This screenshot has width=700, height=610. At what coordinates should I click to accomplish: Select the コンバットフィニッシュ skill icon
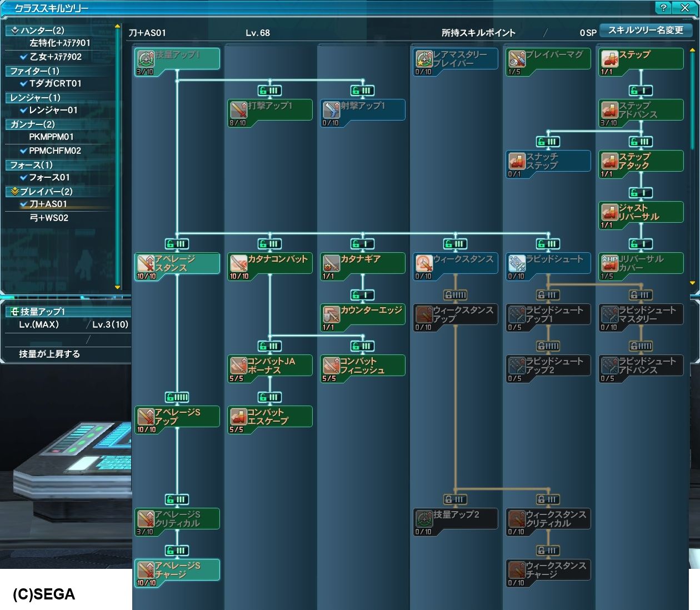click(x=331, y=365)
